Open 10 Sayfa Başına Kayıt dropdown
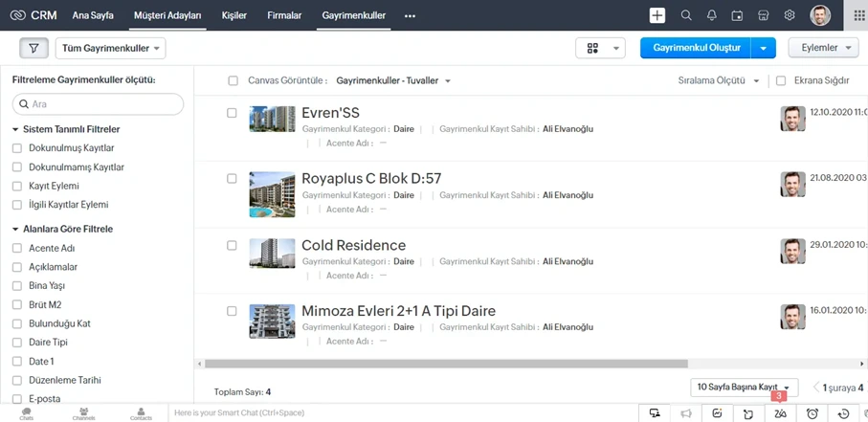This screenshot has width=868, height=422. pyautogui.click(x=745, y=388)
